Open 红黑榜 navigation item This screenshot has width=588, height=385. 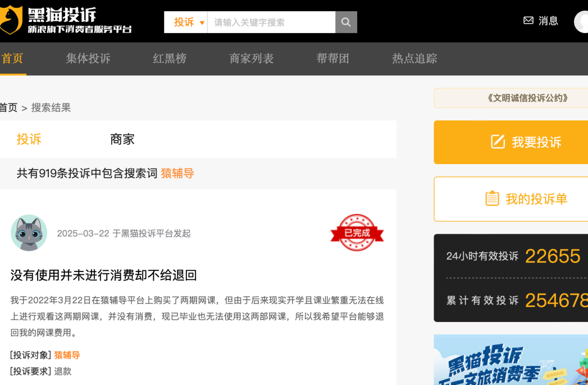coord(170,58)
